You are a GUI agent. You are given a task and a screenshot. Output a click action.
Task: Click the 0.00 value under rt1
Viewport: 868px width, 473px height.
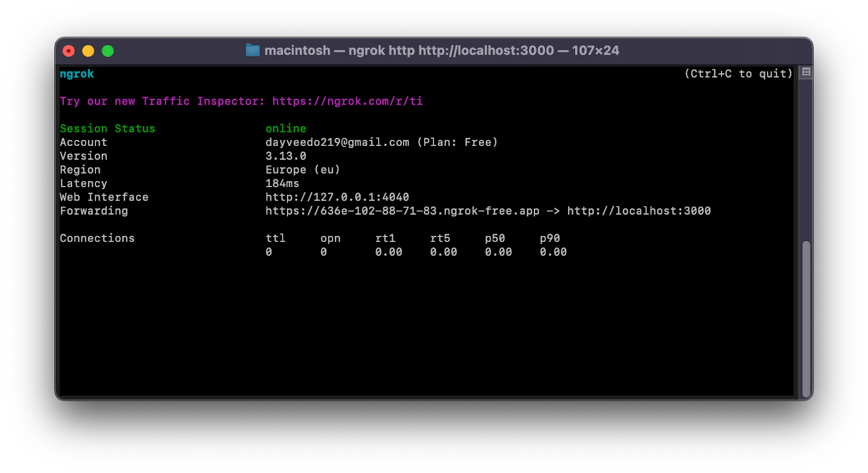[388, 252]
